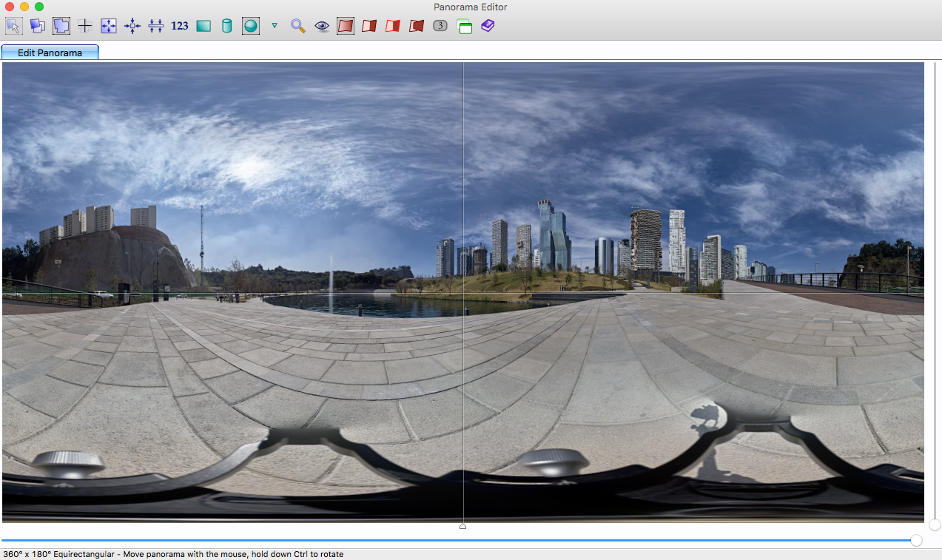Click the straighten horizon arrows icon

[x=156, y=26]
